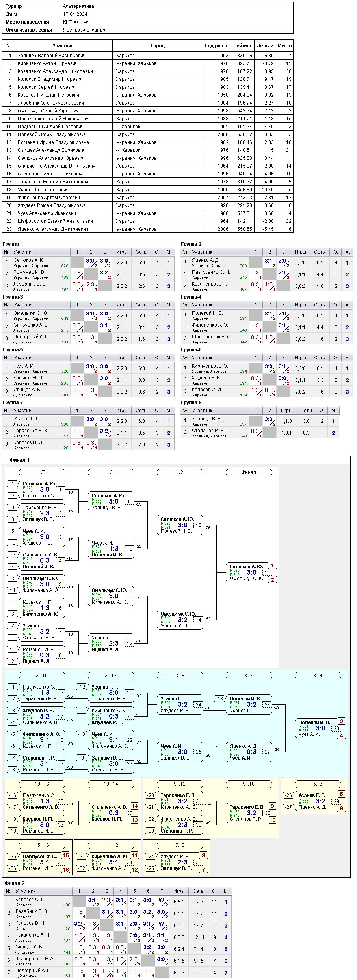Click the Группа-5 heading
Image resolution: width=357 pixels, height=980 pixels.
[x=13, y=350]
